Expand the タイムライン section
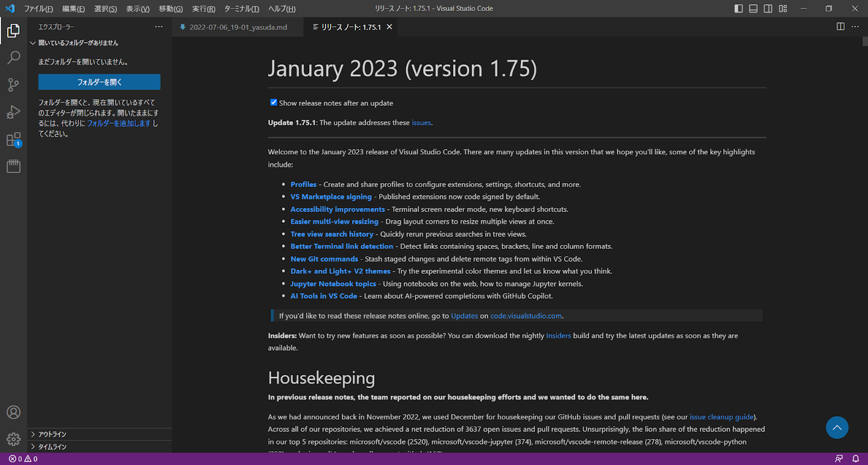Image resolution: width=868 pixels, height=465 pixels. [x=52, y=447]
